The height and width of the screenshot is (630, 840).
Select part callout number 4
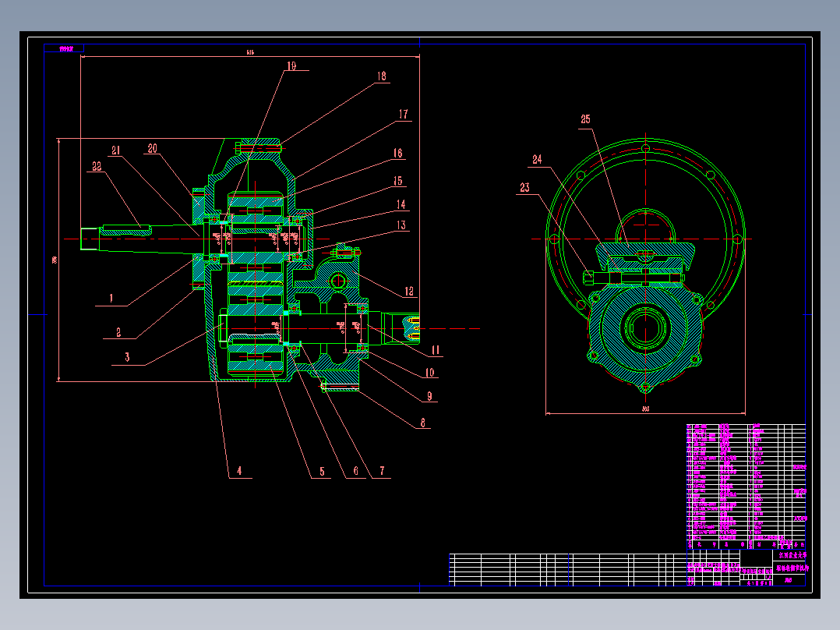tap(239, 471)
